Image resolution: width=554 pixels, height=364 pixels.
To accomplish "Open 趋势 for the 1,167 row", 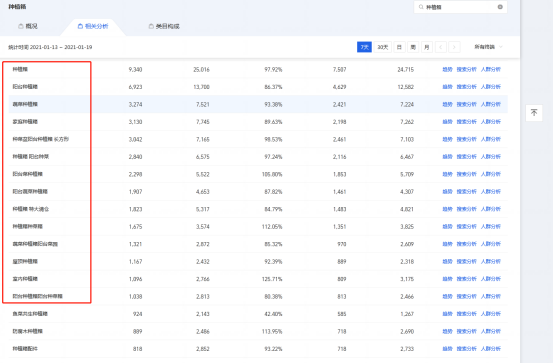I will [447, 262].
